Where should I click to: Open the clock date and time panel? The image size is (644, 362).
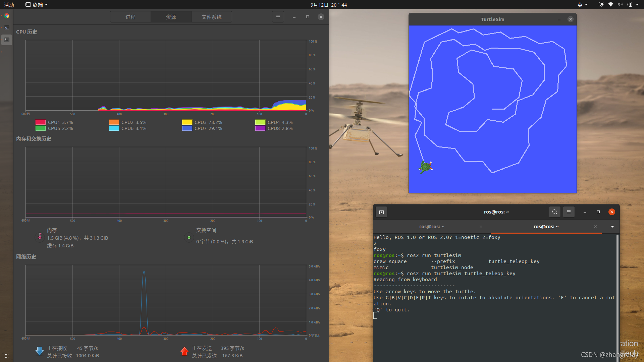328,5
